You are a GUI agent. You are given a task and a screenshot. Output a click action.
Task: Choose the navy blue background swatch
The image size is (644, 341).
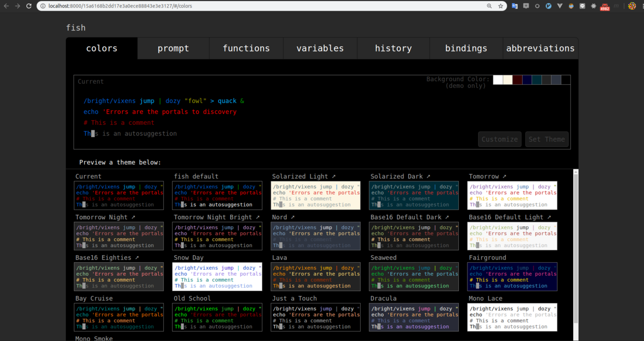(527, 80)
